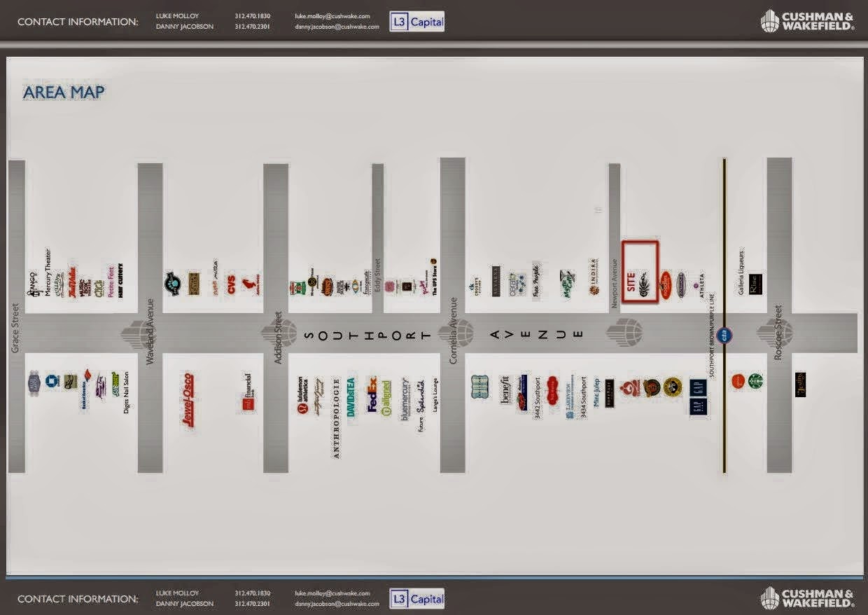Click CONTACT INFORMATION label in header
The image size is (868, 615).
click(78, 22)
